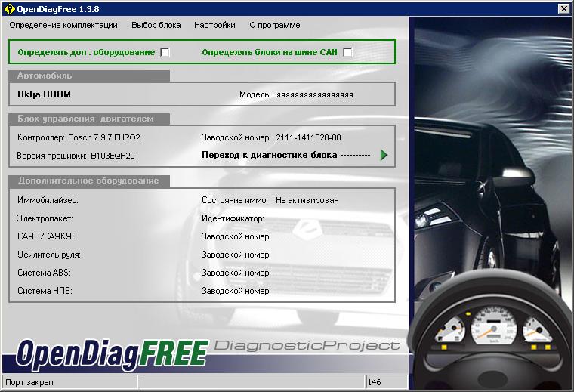The height and width of the screenshot is (392, 574).
Task: Enable Определять доп. оборудование checkbox
Action: tap(165, 52)
